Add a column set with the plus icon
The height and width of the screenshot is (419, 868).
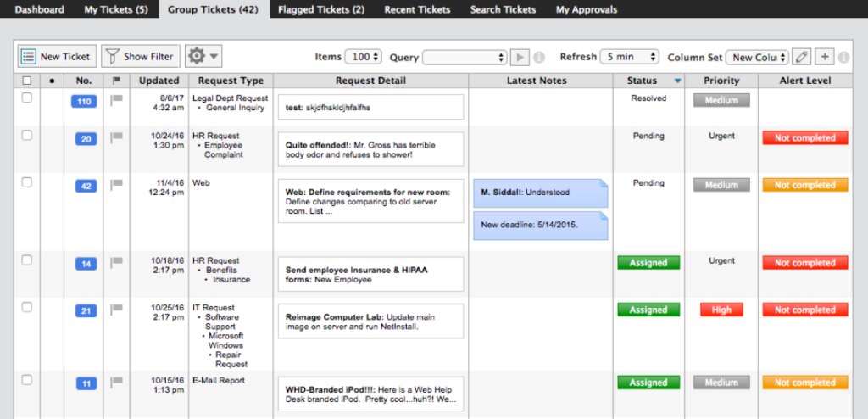(x=824, y=57)
